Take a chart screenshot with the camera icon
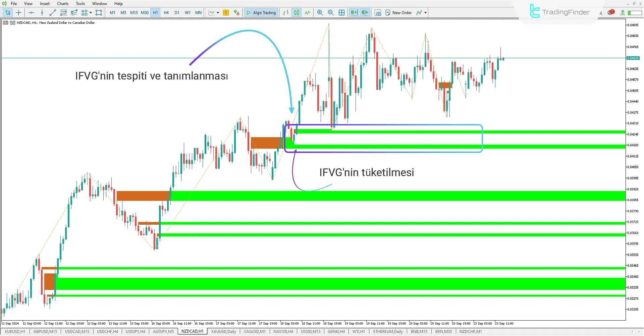 [378, 12]
